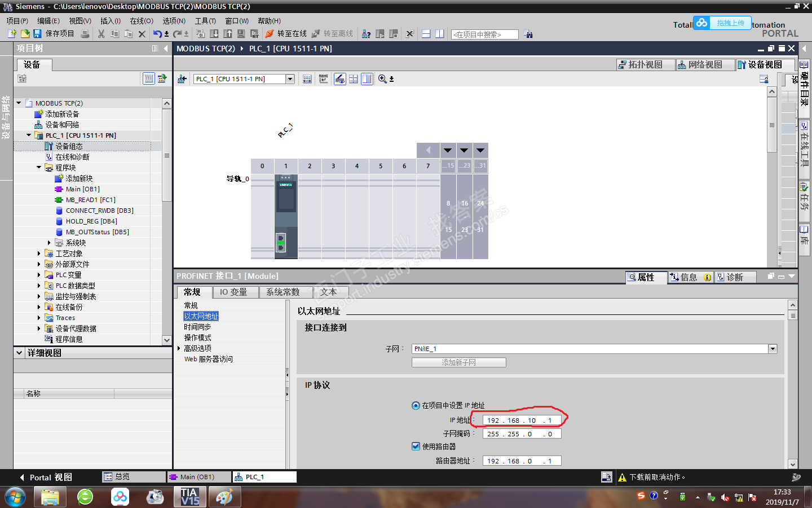The image size is (812, 508).
Task: Click the open project folder icon
Action: click(25, 34)
